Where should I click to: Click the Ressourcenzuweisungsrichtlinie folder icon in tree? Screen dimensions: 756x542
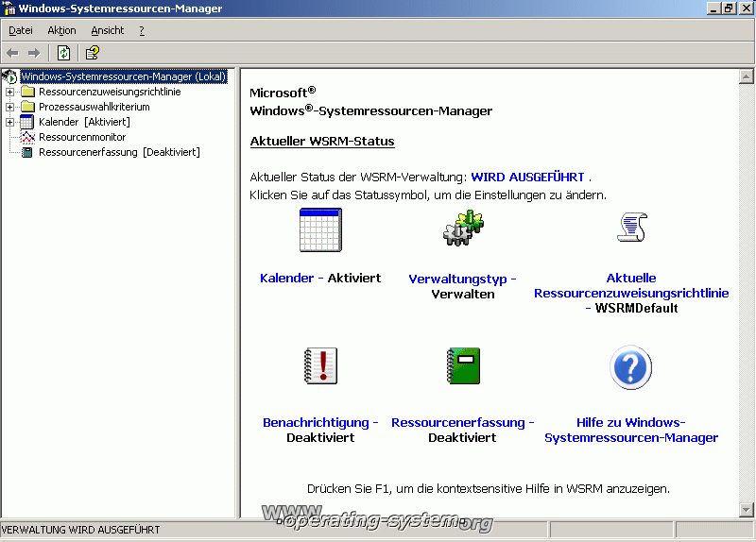pos(28,92)
